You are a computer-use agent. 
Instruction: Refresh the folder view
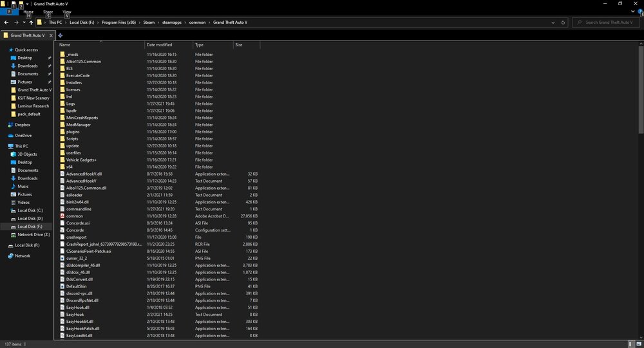[x=563, y=23]
